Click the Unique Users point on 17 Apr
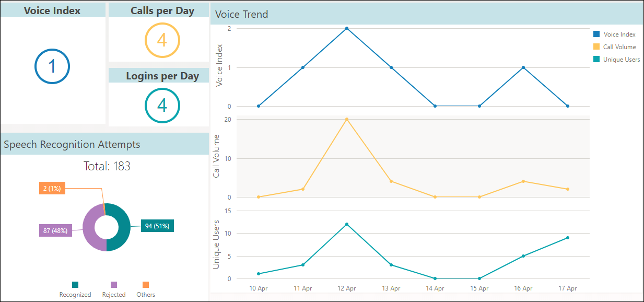644x302 pixels. [568, 238]
